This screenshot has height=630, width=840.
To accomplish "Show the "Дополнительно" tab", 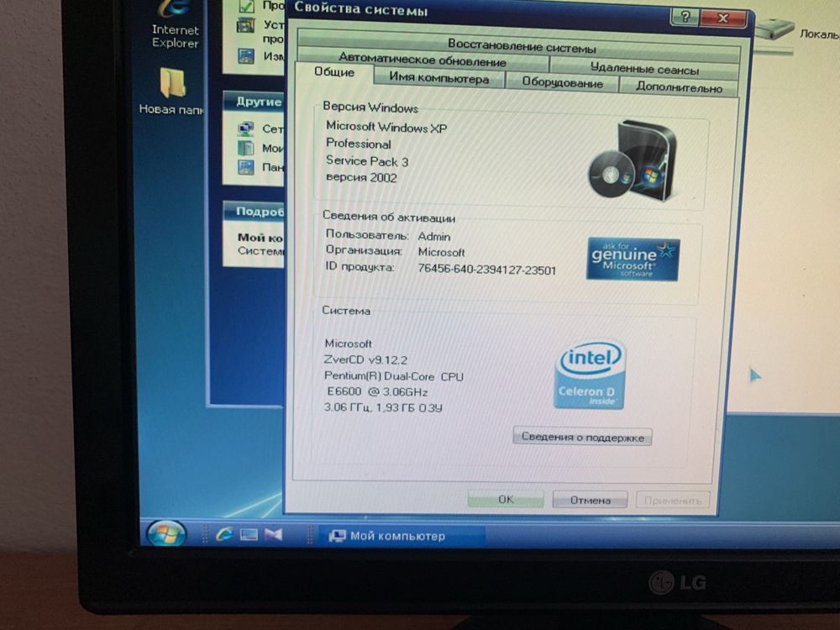I will 679,87.
